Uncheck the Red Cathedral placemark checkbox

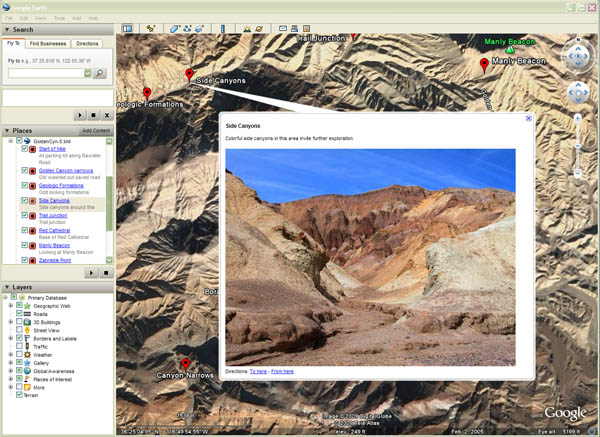click(x=24, y=230)
